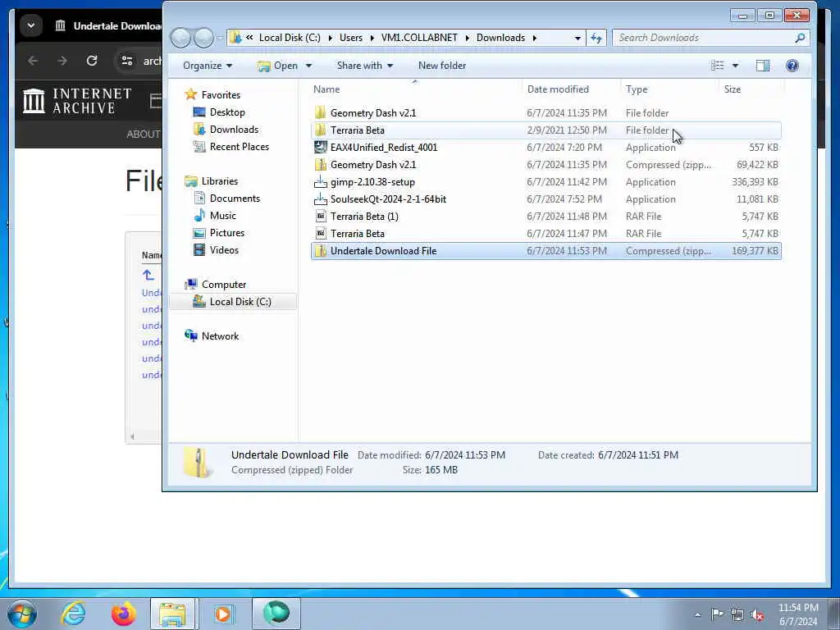
Task: Click the search magnifier icon in Explorer
Action: (x=800, y=38)
